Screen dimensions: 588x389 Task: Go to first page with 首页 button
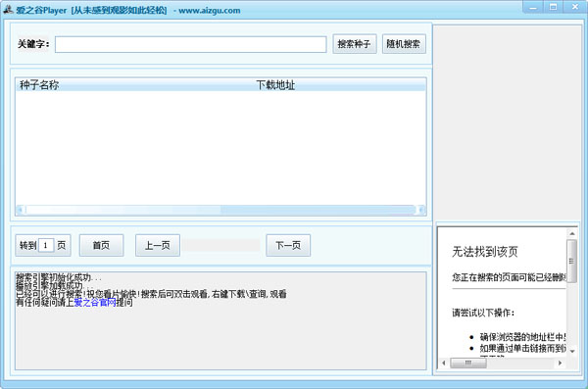[101, 245]
